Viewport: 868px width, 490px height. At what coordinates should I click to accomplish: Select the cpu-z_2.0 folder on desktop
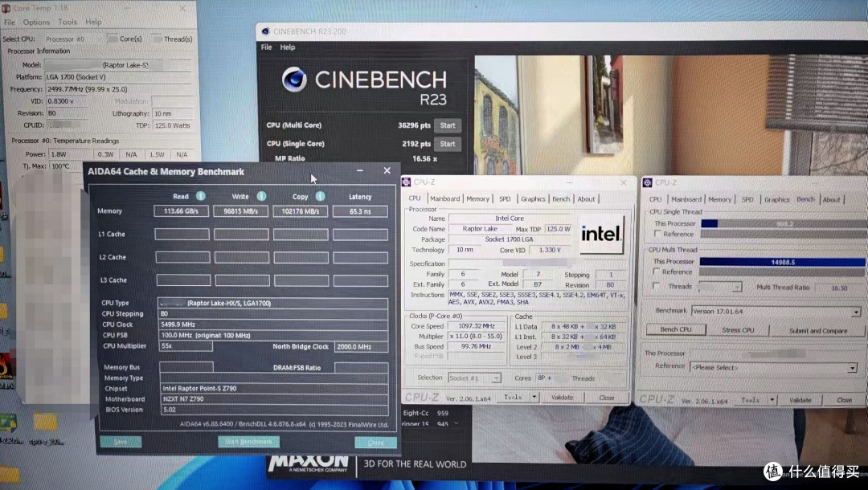click(45, 423)
